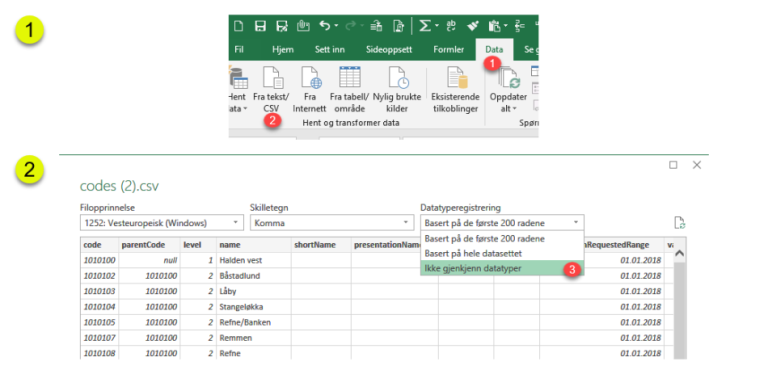Click the 'Halden vest' name cell
The image size is (768, 374).
click(x=254, y=260)
